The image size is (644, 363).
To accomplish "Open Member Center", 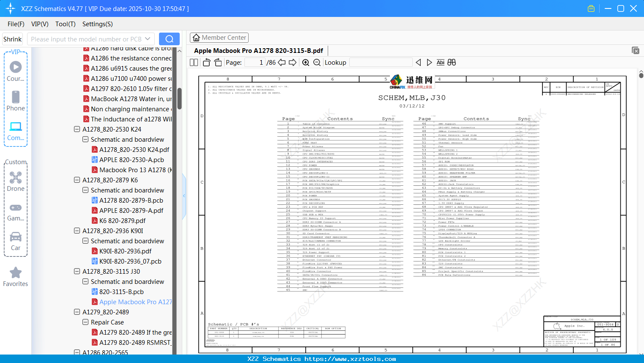I will coord(219,38).
